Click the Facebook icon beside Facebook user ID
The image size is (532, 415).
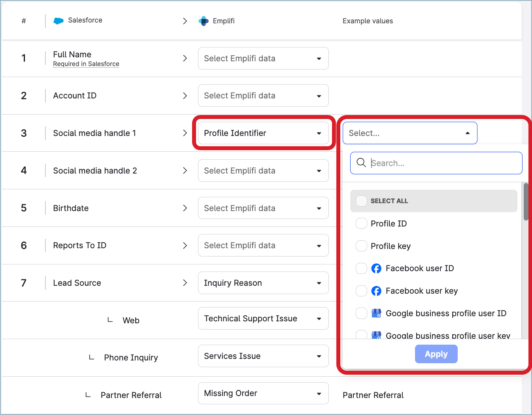coord(376,269)
